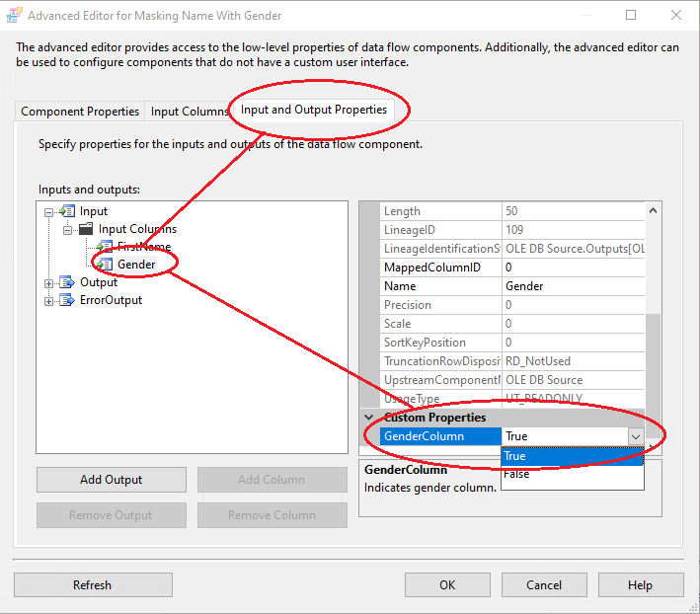
Task: Click the Refresh button
Action: (x=93, y=584)
